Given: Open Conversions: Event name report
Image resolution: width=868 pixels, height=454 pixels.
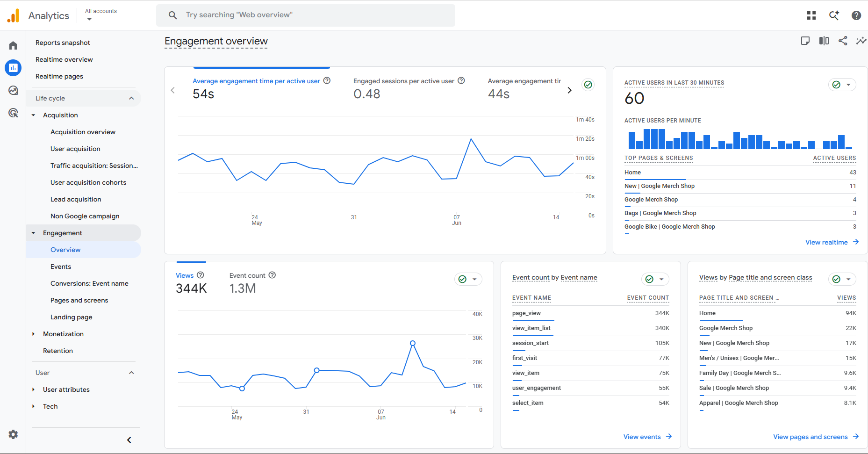Looking at the screenshot, I should pos(89,283).
